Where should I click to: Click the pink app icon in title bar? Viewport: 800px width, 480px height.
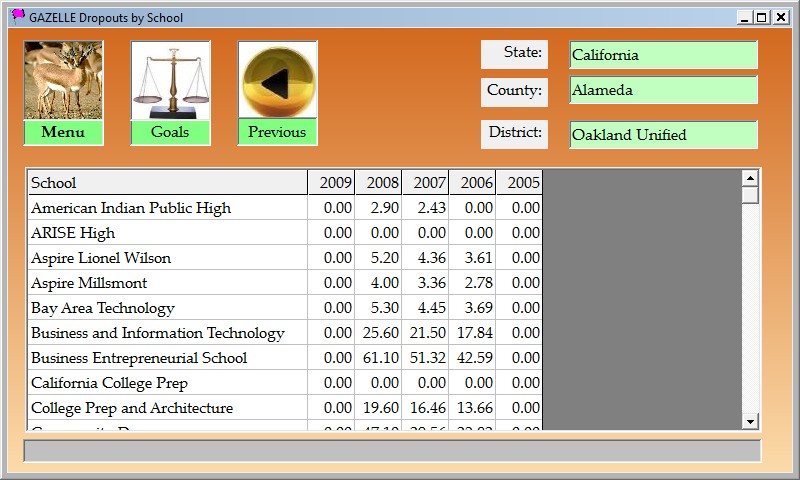click(x=17, y=16)
